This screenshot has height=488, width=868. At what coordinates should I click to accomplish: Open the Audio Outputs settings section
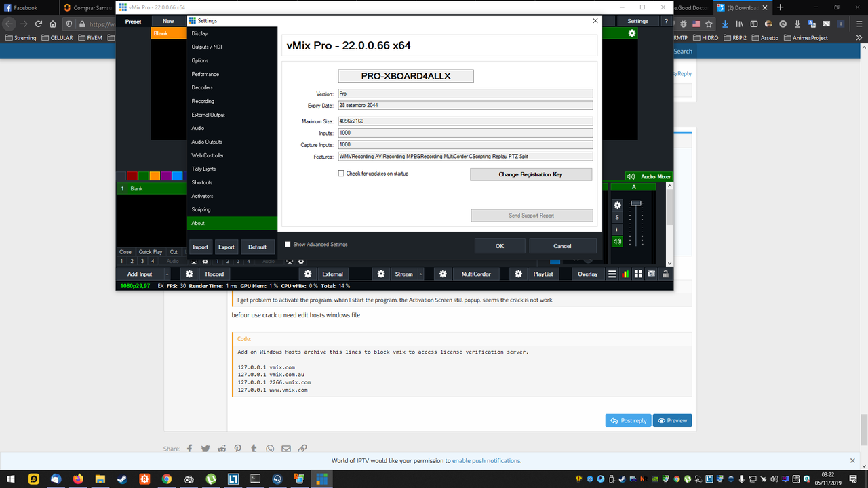233,142
